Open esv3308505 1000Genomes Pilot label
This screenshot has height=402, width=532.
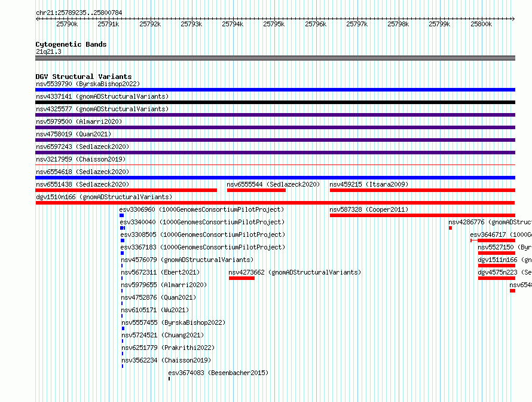coord(203,234)
